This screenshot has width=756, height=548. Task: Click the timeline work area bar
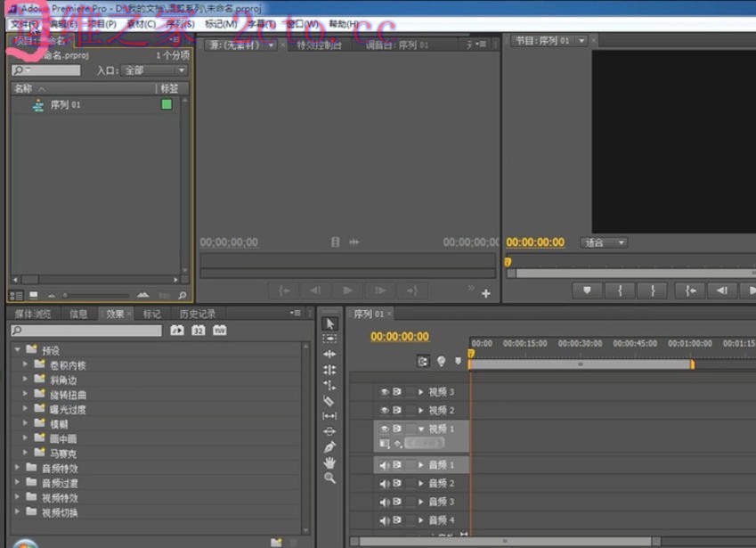click(581, 364)
